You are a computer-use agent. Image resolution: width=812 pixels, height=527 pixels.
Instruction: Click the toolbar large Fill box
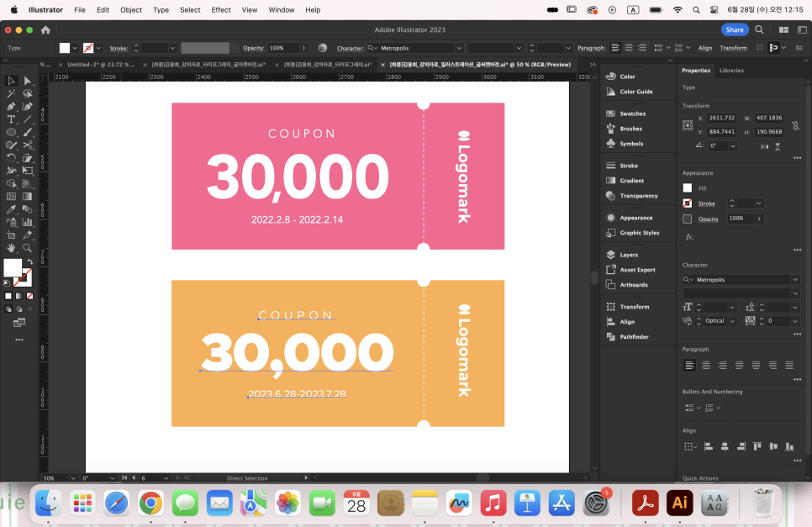(13, 267)
